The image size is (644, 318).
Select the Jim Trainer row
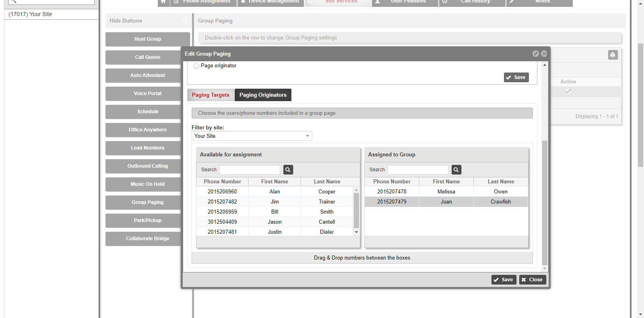[x=275, y=202]
